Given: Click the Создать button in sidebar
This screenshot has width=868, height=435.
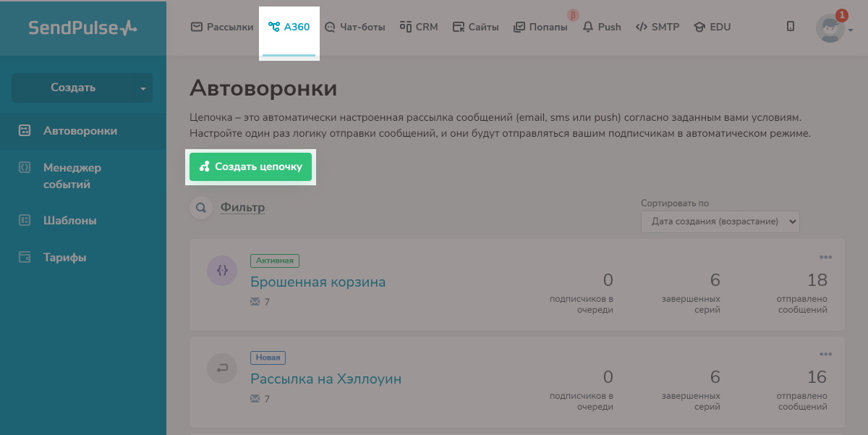Looking at the screenshot, I should (73, 88).
